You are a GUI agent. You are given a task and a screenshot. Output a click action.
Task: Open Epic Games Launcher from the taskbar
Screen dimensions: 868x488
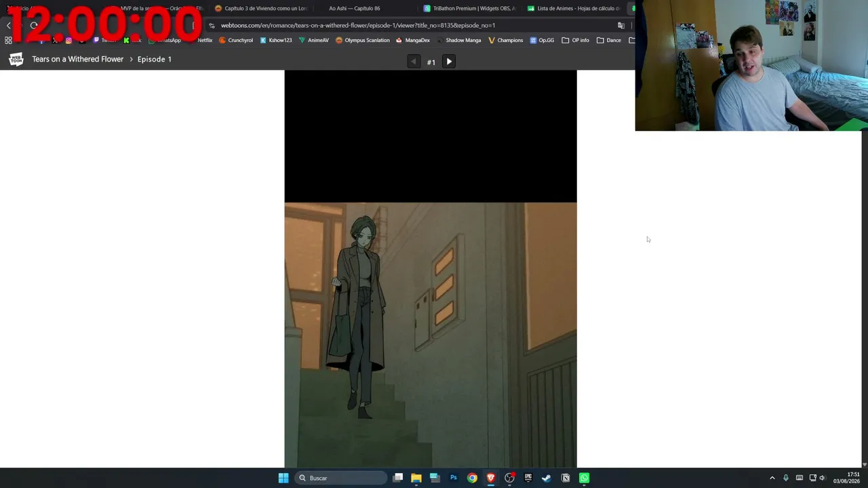(x=528, y=479)
